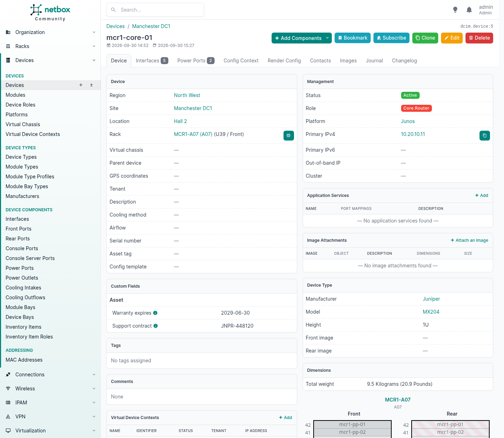
Task: Expand the Connections section chevron
Action: click(94, 375)
